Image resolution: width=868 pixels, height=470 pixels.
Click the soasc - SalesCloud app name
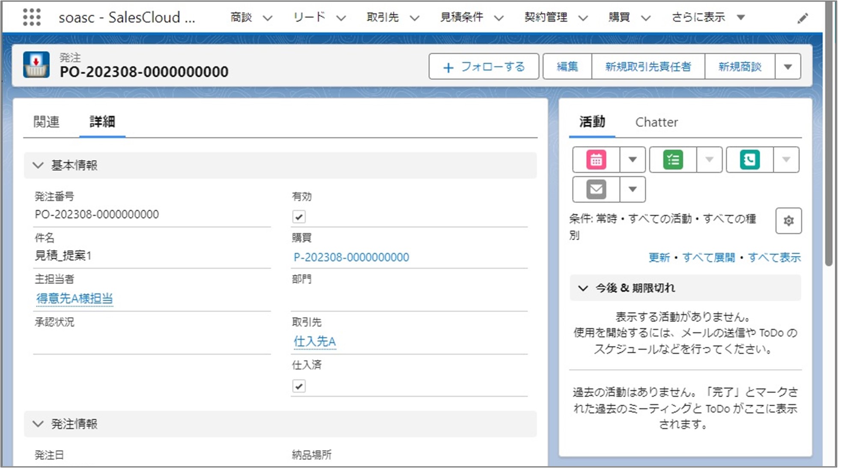(127, 18)
